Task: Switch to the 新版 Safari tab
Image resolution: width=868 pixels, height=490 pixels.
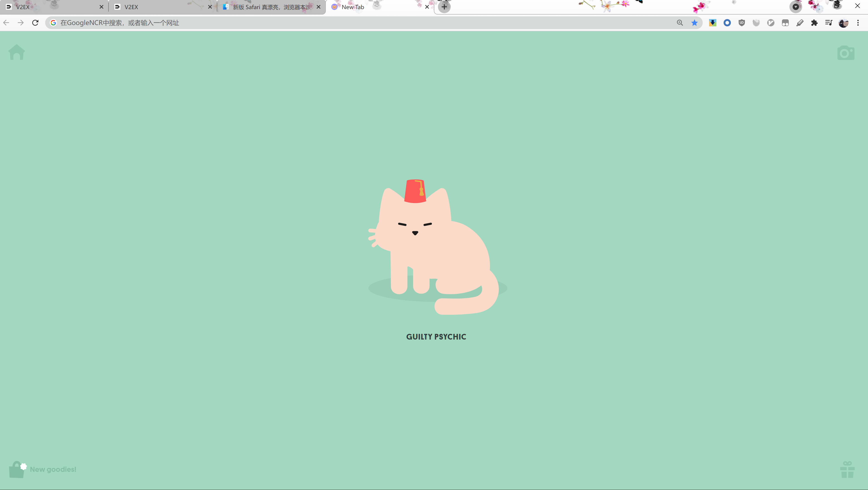Action: (270, 7)
